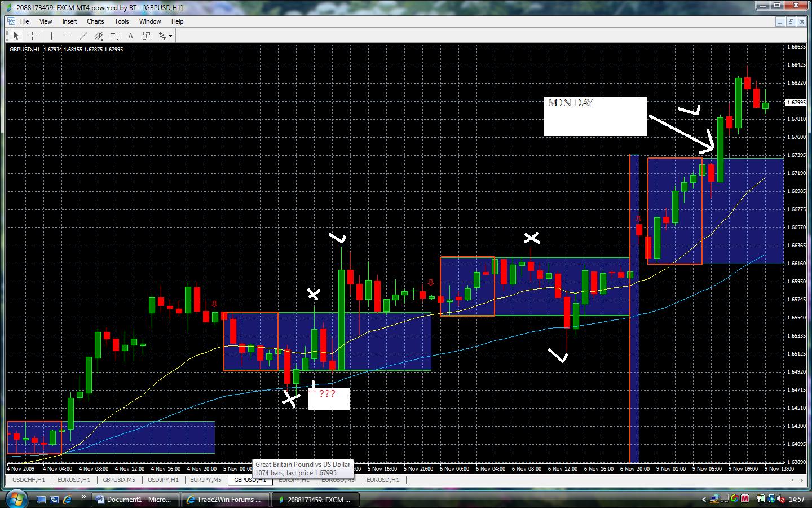Click the 9 Nov 13:00 time axis label
The image size is (812, 508).
point(779,468)
